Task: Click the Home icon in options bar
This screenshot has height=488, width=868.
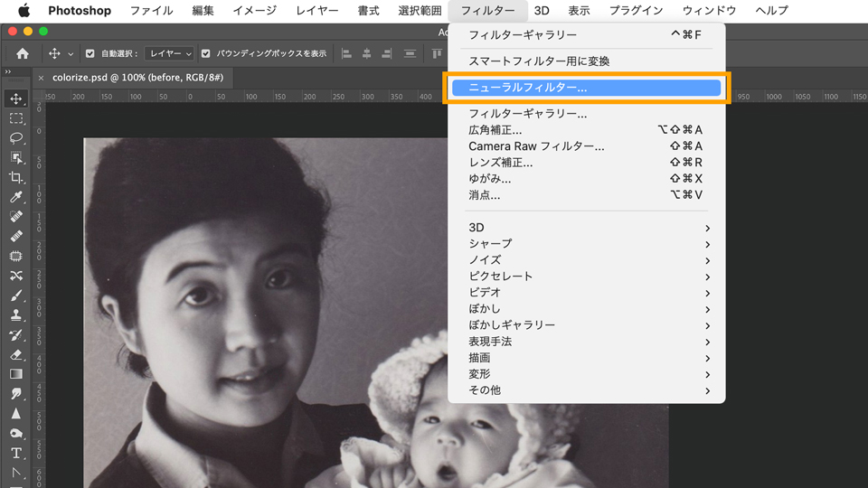Action: [x=23, y=53]
